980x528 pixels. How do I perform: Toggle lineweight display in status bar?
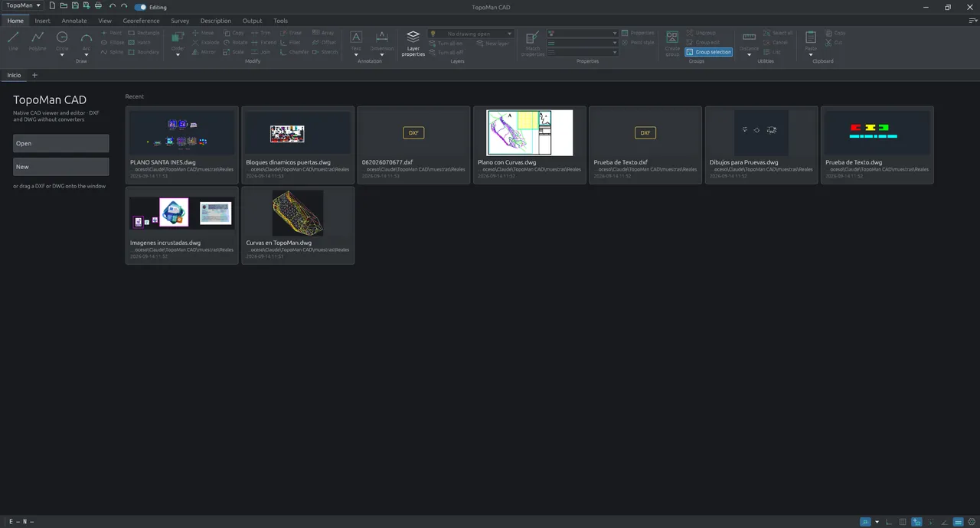tap(958, 522)
